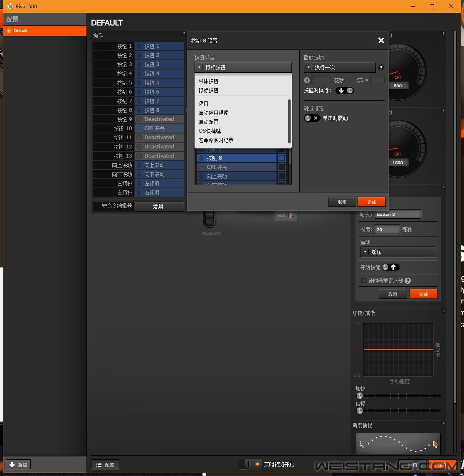This screenshot has width=464, height=476.
Task: Select OS快捷键 option
Action: point(210,131)
